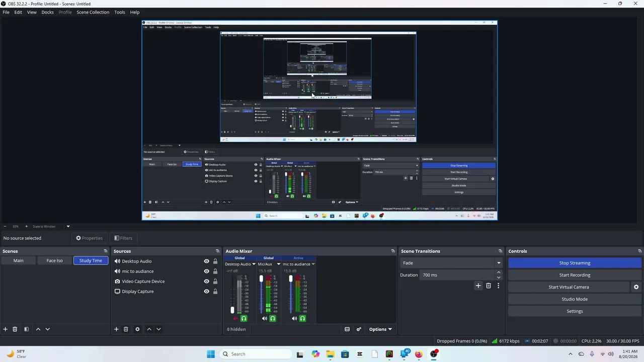Image resolution: width=644 pixels, height=362 pixels.
Task: Open preview scaling dropdown arrow
Action: pos(68,226)
